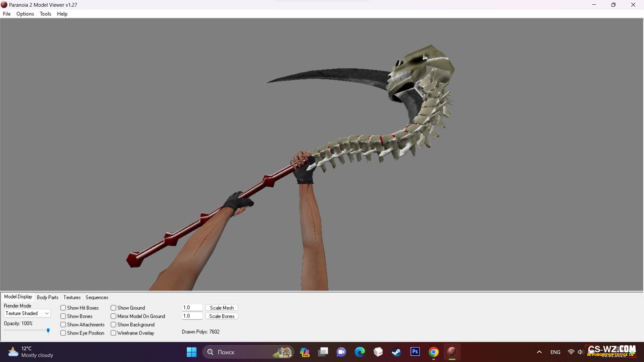Click the Scale Bones value field
Image resolution: width=644 pixels, height=362 pixels.
tap(192, 316)
